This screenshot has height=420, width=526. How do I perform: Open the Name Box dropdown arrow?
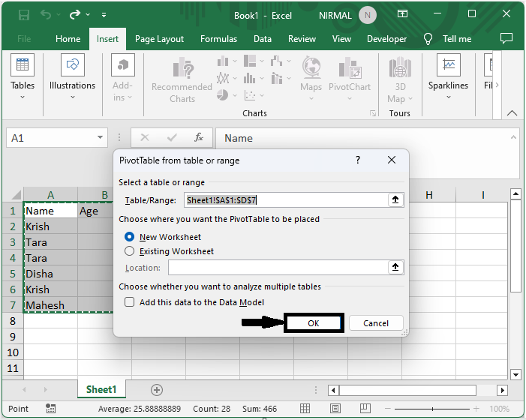pos(101,138)
